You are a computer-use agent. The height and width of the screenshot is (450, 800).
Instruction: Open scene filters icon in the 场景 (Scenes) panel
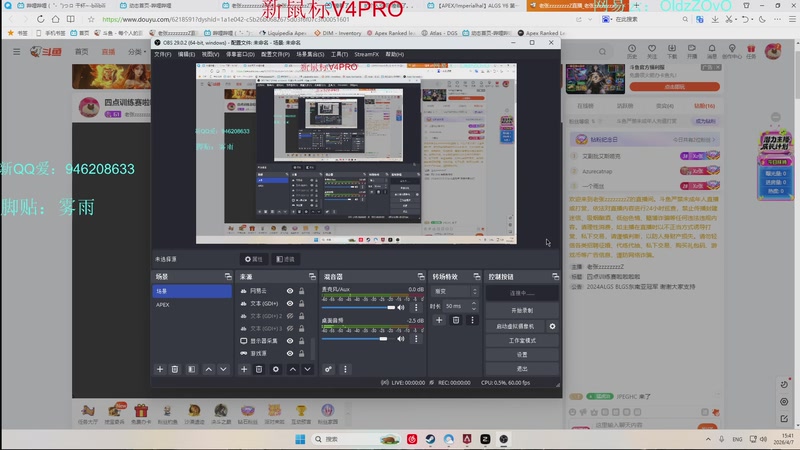pos(191,369)
